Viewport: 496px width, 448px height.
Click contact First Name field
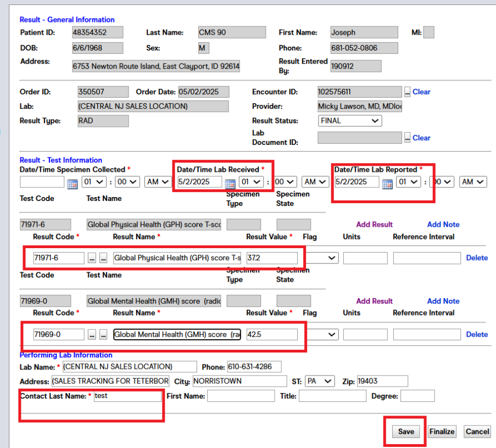(241, 396)
